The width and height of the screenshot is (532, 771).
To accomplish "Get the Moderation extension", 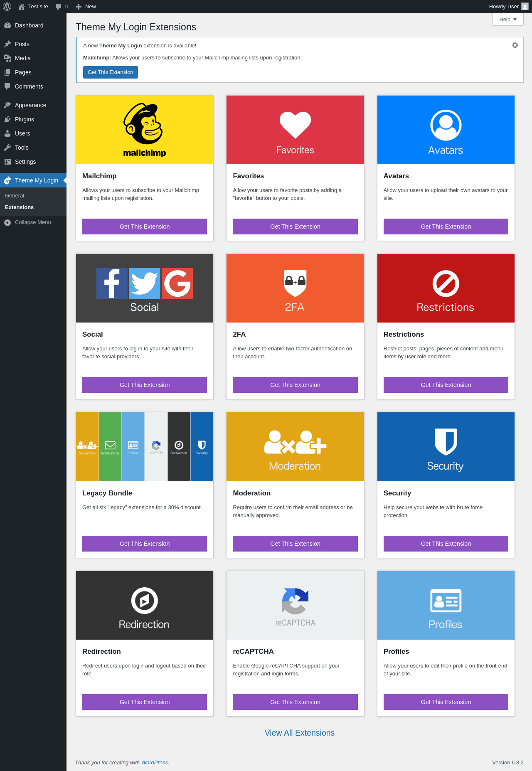I will tap(295, 544).
